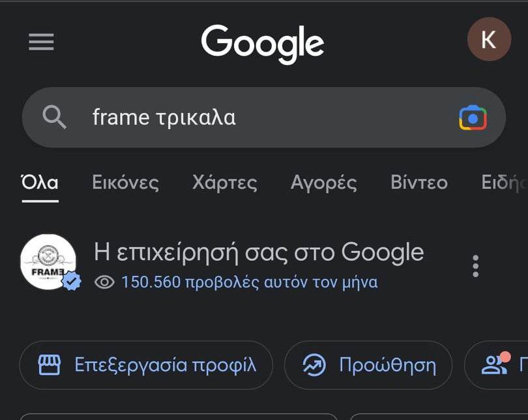
Task: Tap the magnifier search icon
Action: click(x=55, y=117)
